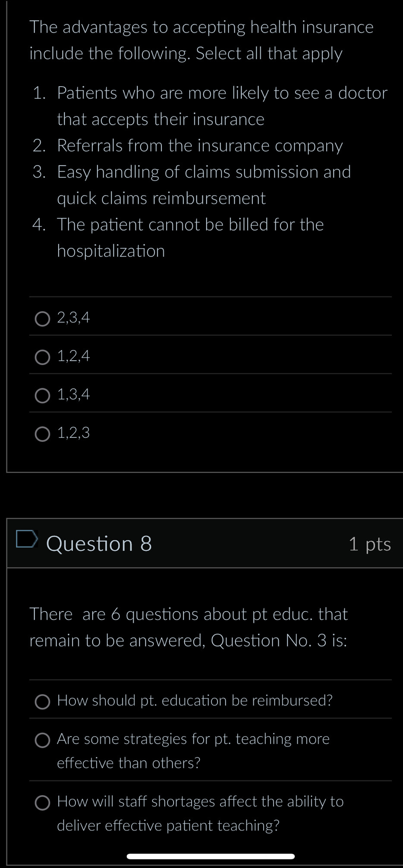The width and height of the screenshot is (403, 868).
Task: Select the radio button for 2,3,4
Action: (42, 319)
